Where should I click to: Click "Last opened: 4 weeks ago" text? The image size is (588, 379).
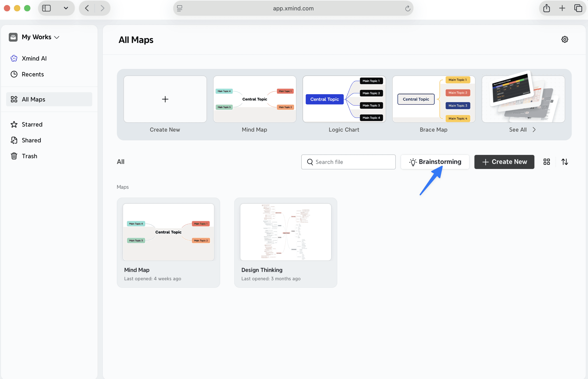pyautogui.click(x=152, y=279)
